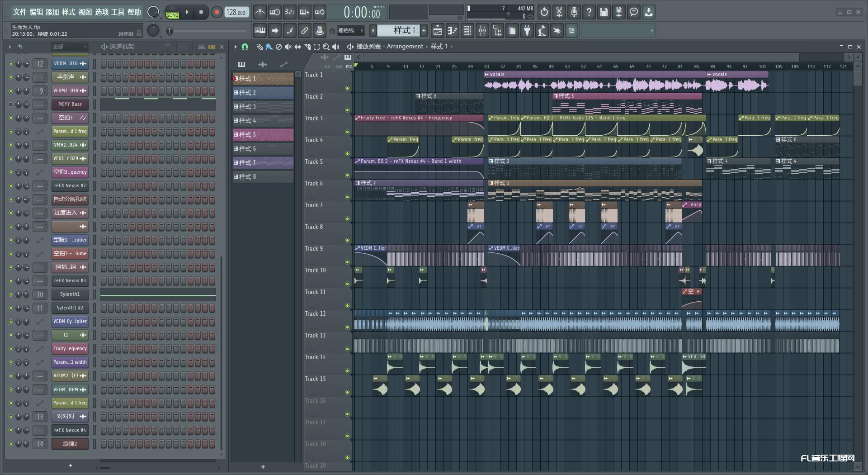Open the link controller chain icon
This screenshot has width=868, height=475.
pyautogui.click(x=305, y=31)
